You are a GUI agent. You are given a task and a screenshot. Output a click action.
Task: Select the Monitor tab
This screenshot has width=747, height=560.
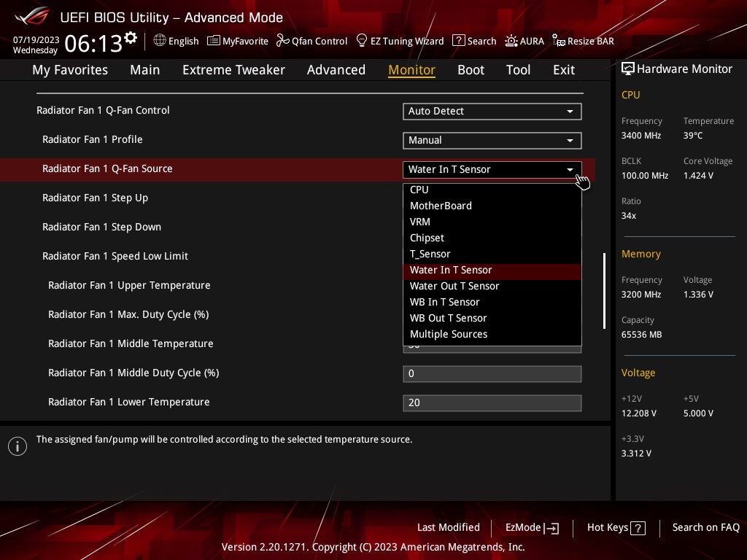411,70
